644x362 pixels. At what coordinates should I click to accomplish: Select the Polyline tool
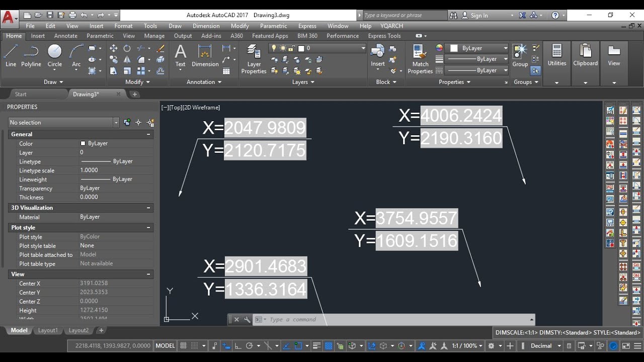coord(31,56)
